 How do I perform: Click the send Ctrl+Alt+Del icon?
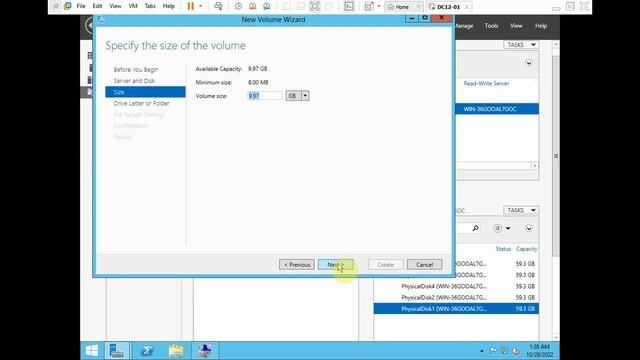218,6
